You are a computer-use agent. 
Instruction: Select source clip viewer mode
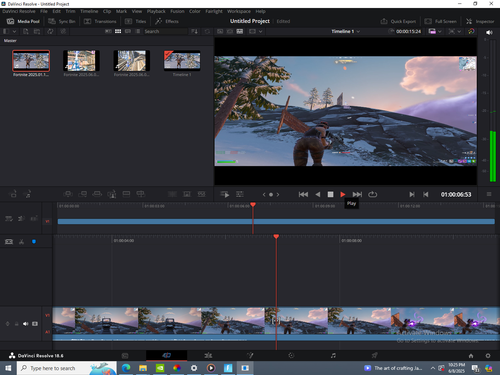pyautogui.click(x=220, y=31)
